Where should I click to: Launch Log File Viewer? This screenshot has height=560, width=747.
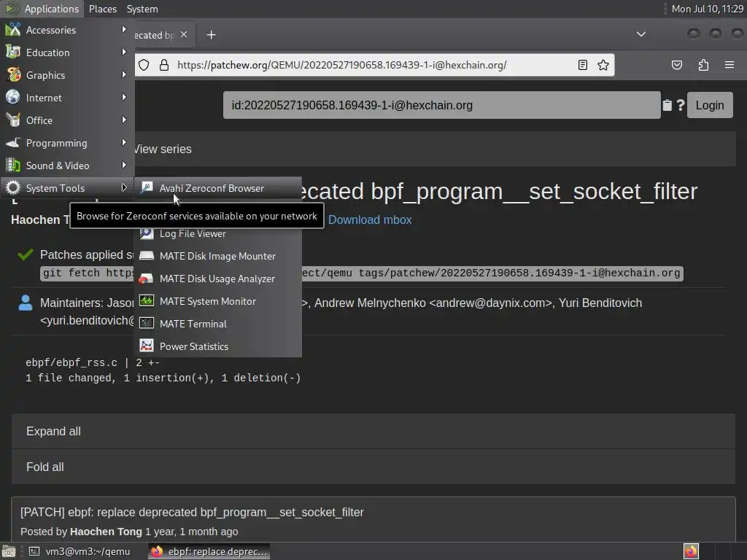pyautogui.click(x=217, y=234)
